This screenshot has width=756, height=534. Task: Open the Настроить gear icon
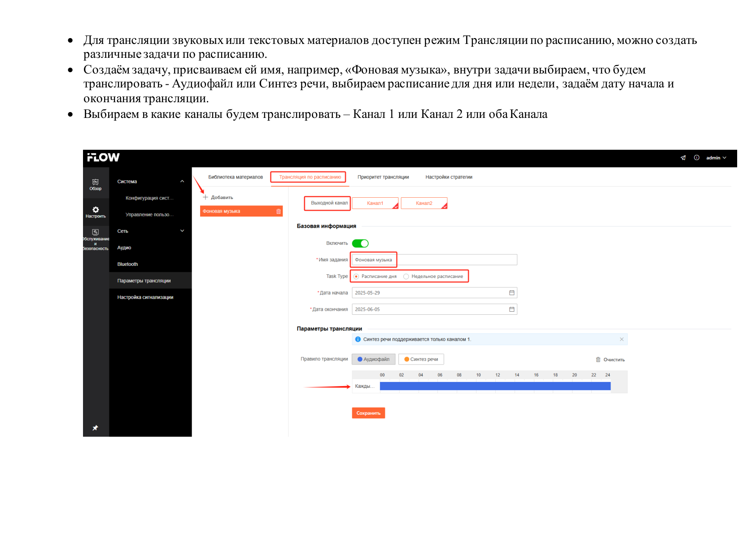pos(96,212)
